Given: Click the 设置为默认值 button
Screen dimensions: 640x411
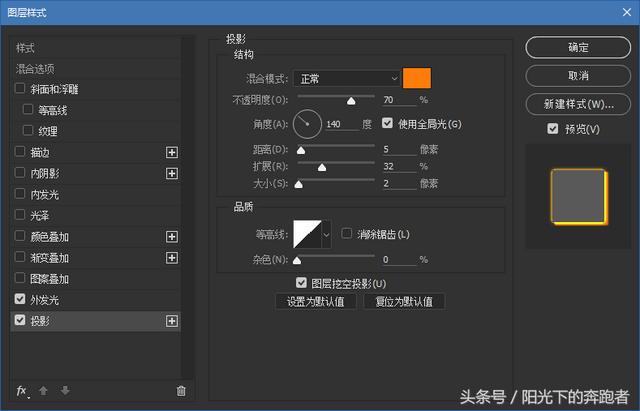Looking at the screenshot, I should [316, 302].
